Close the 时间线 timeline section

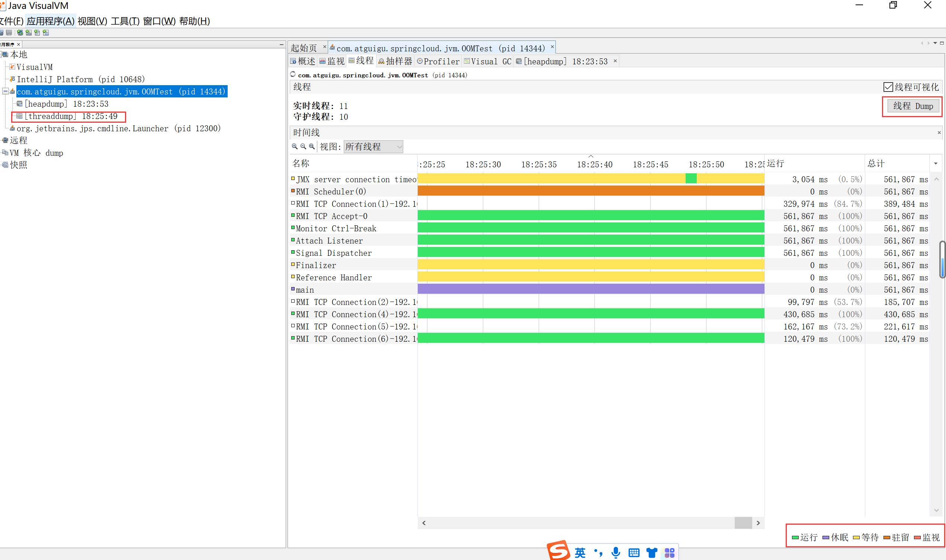pos(939,132)
